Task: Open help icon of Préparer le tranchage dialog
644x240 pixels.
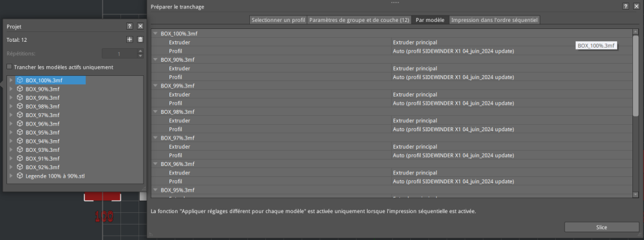Action: coord(625,6)
